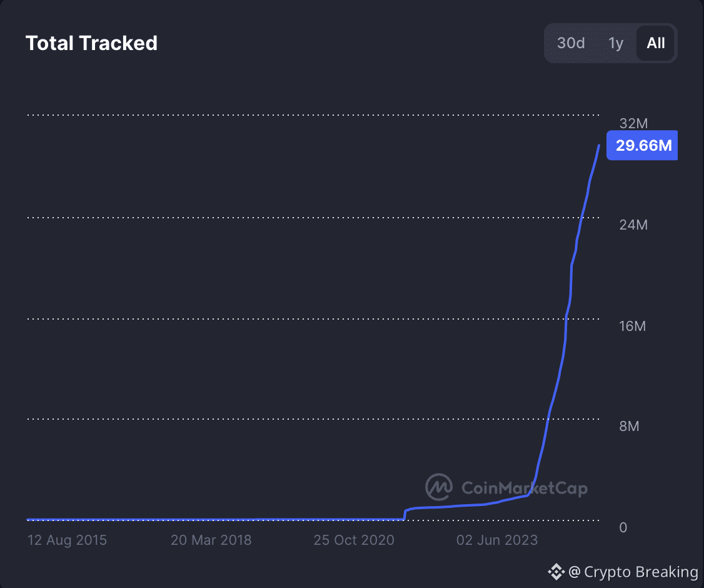This screenshot has width=704, height=588.
Task: Select the chart line endpoint near 29.66M
Action: point(598,146)
